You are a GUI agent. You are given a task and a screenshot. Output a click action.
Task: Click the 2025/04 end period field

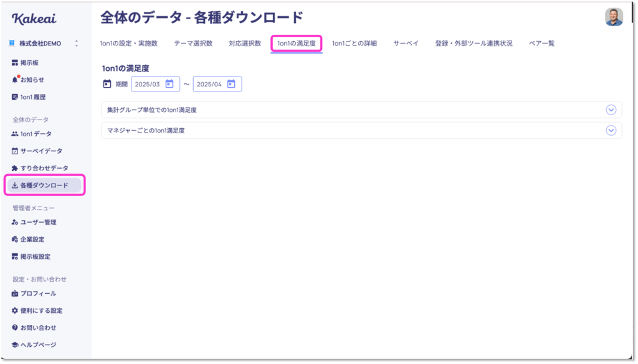[217, 84]
